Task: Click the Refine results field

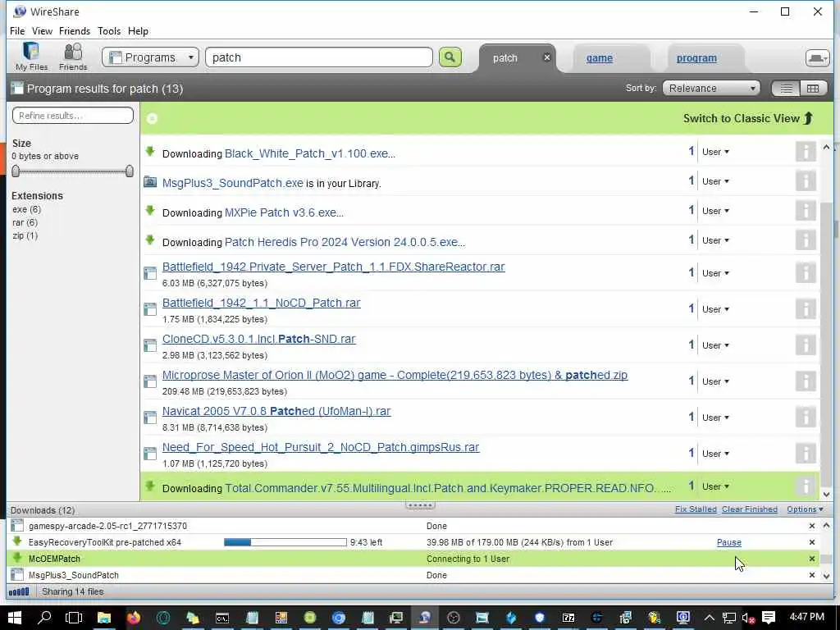Action: pos(73,116)
